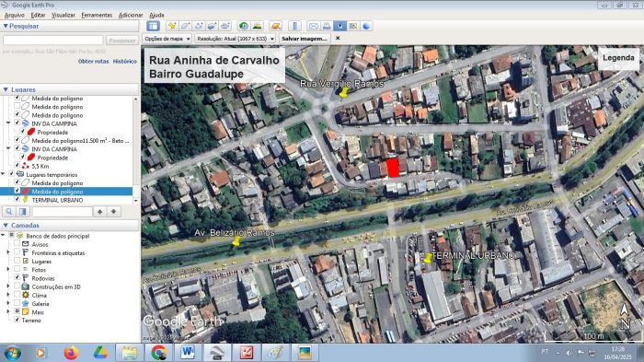644x362 pixels.
Task: Open the Resolução dropdown
Action: click(236, 39)
